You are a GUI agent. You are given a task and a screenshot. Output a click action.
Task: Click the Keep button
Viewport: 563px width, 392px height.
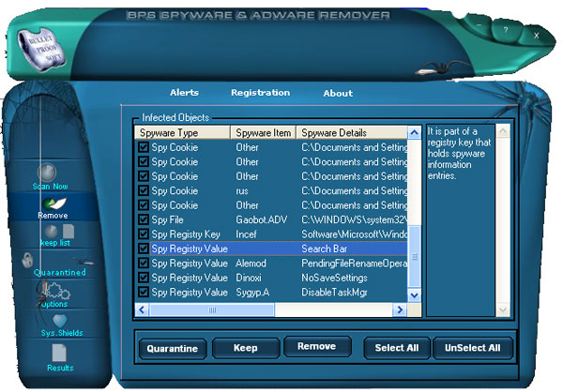(x=246, y=348)
